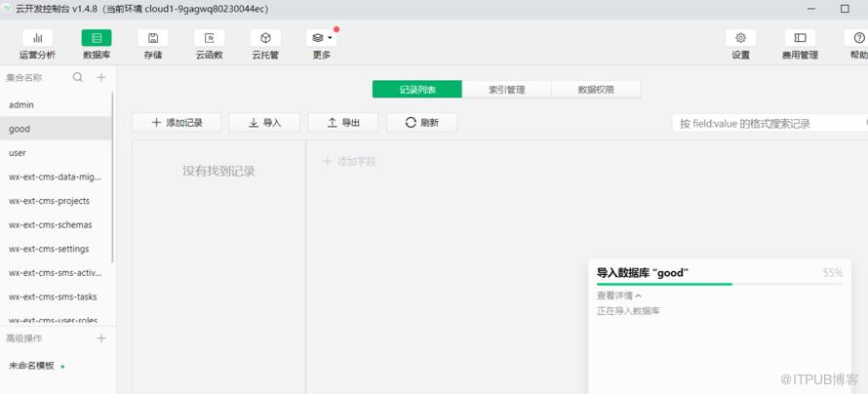868x394 pixels.
Task: Open the 存储 storage icon
Action: (153, 38)
